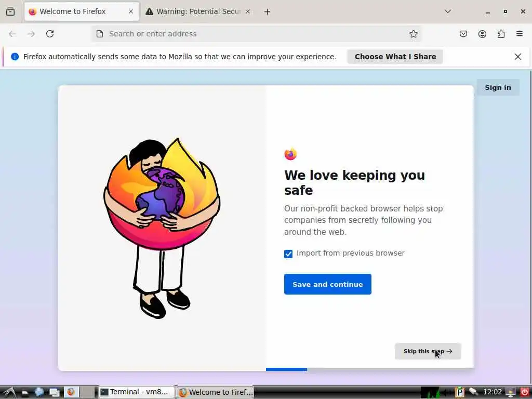This screenshot has height=399, width=532.
Task: Click Skip this step button
Action: point(428,352)
